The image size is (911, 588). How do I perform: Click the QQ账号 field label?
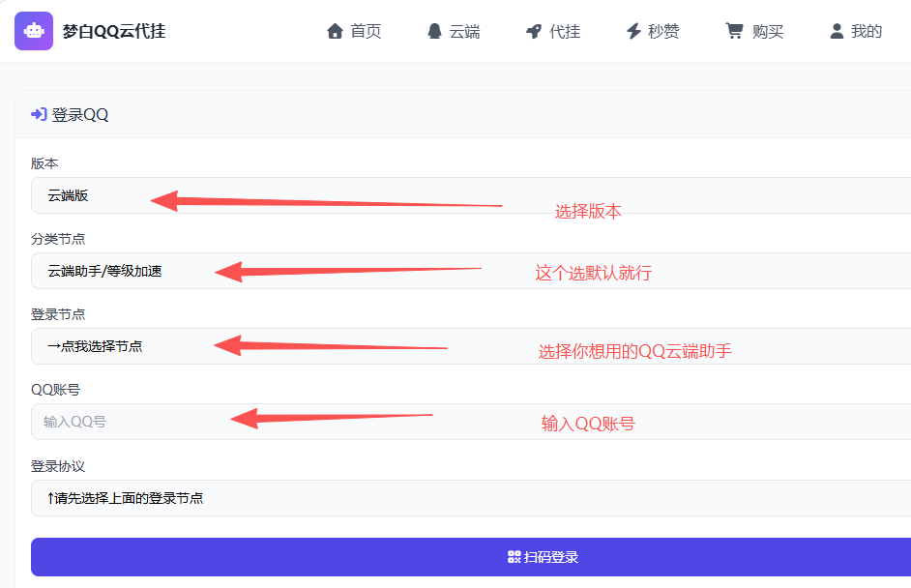pyautogui.click(x=55, y=390)
